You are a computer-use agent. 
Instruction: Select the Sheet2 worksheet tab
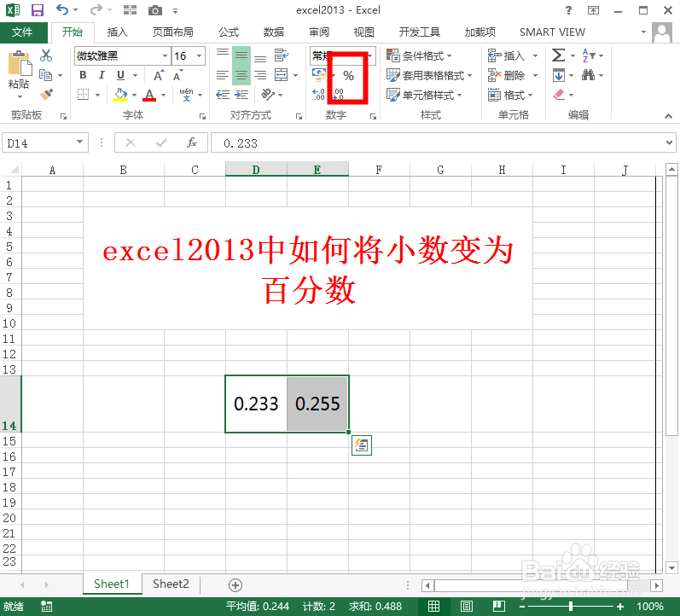tap(171, 584)
